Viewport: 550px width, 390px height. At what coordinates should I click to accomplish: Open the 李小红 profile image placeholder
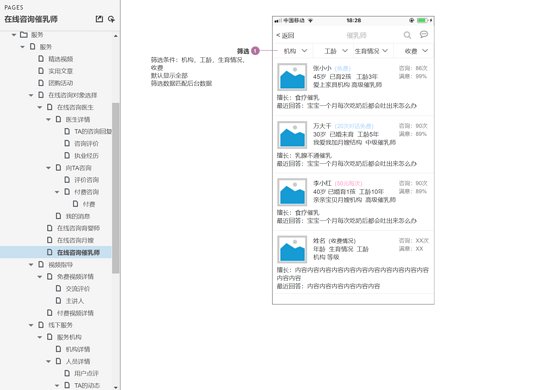click(x=292, y=192)
